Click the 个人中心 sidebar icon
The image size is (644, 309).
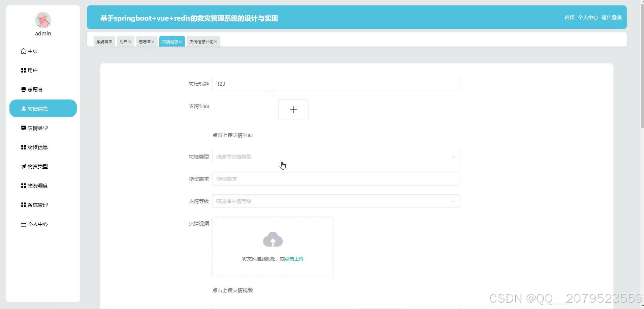point(23,224)
